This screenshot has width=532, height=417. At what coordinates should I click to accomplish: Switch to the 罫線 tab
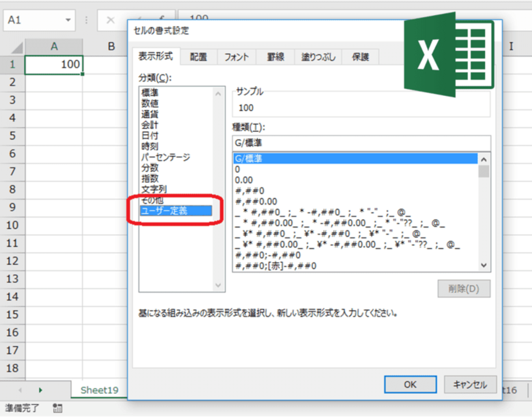[x=275, y=57]
